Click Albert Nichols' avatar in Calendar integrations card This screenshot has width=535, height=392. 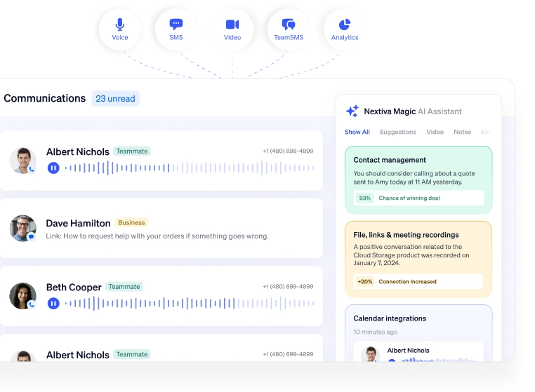point(370,354)
